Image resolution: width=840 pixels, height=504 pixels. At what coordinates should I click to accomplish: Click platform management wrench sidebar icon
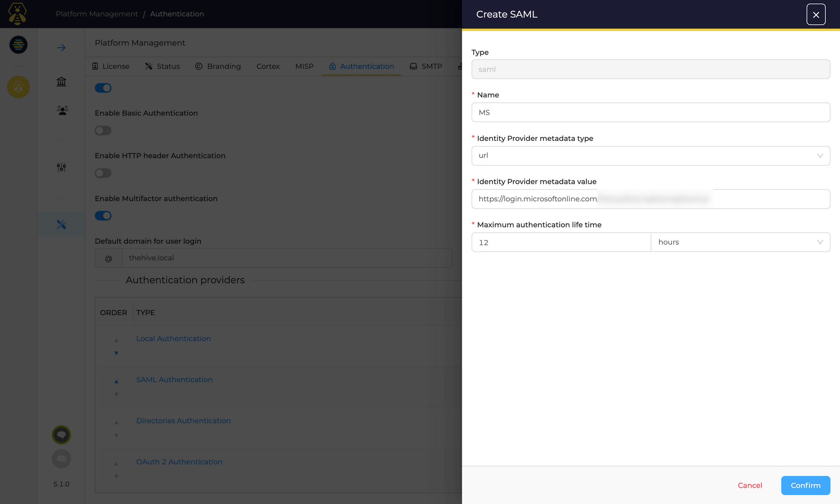[61, 225]
